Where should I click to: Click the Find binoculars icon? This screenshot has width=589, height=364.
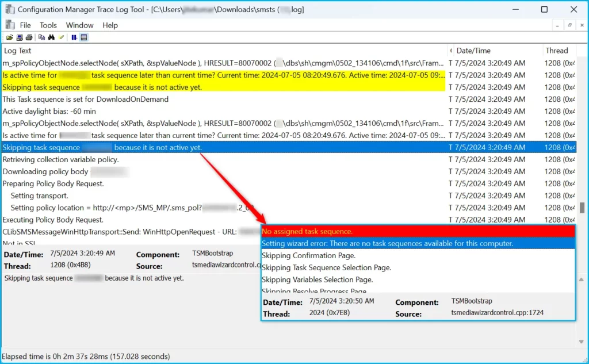51,37
